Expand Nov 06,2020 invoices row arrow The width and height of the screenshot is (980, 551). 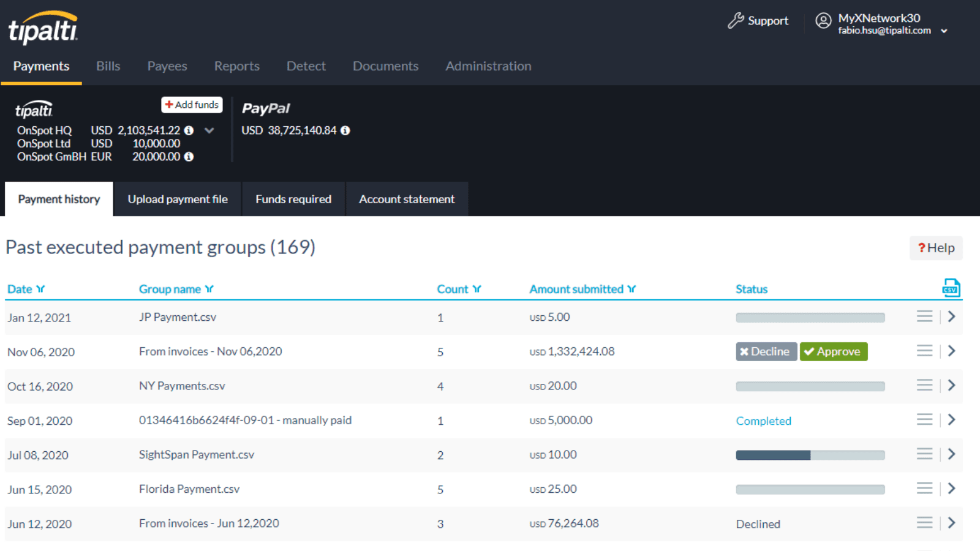pos(951,351)
